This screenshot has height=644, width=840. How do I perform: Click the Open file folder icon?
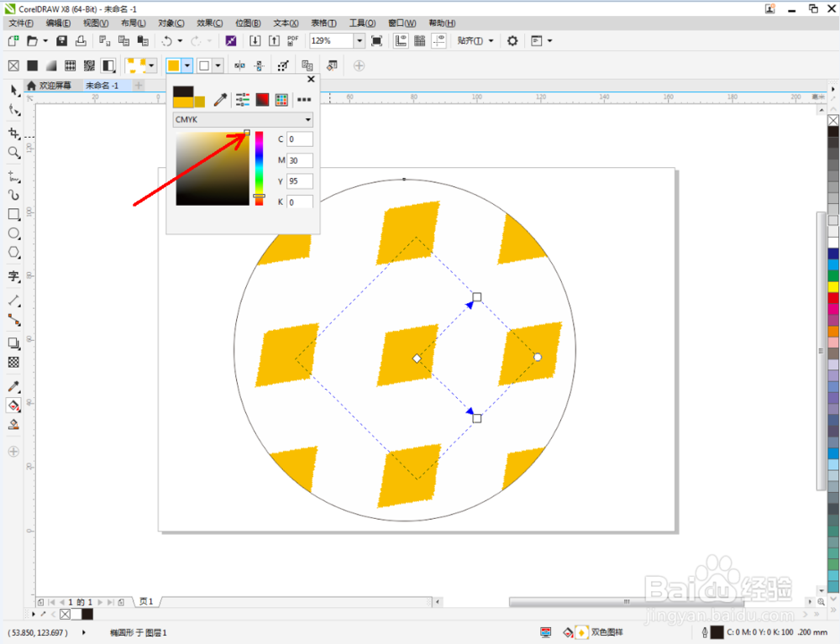tap(33, 40)
